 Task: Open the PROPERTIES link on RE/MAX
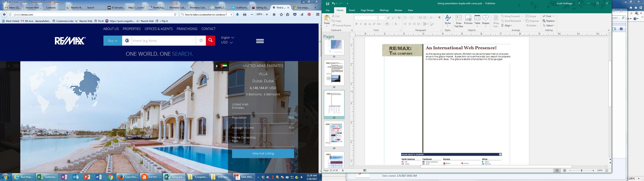(132, 29)
